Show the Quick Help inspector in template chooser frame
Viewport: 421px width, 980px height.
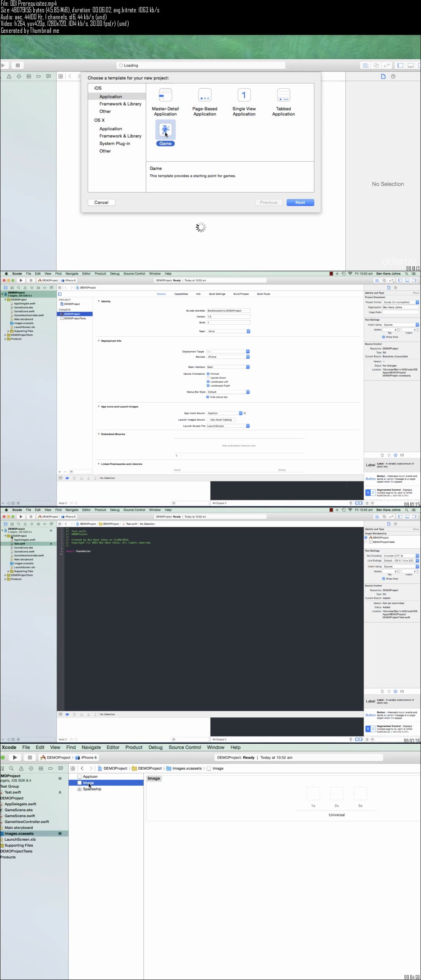click(x=393, y=76)
